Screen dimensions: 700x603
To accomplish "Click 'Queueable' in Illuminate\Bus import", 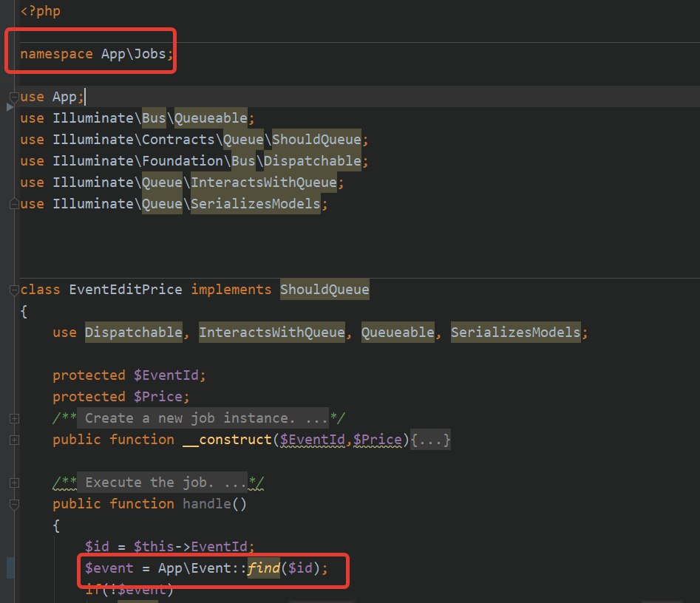I will pyautogui.click(x=211, y=118).
